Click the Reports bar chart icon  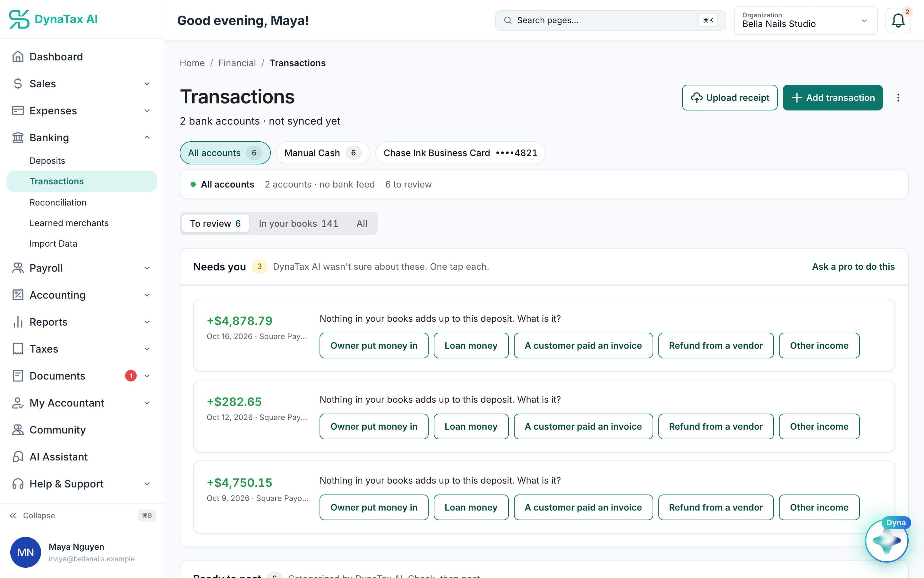coord(18,322)
